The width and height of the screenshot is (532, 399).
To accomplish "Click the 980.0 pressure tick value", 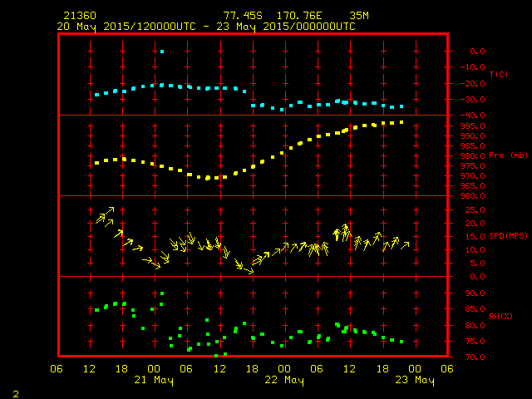I will tap(473, 156).
